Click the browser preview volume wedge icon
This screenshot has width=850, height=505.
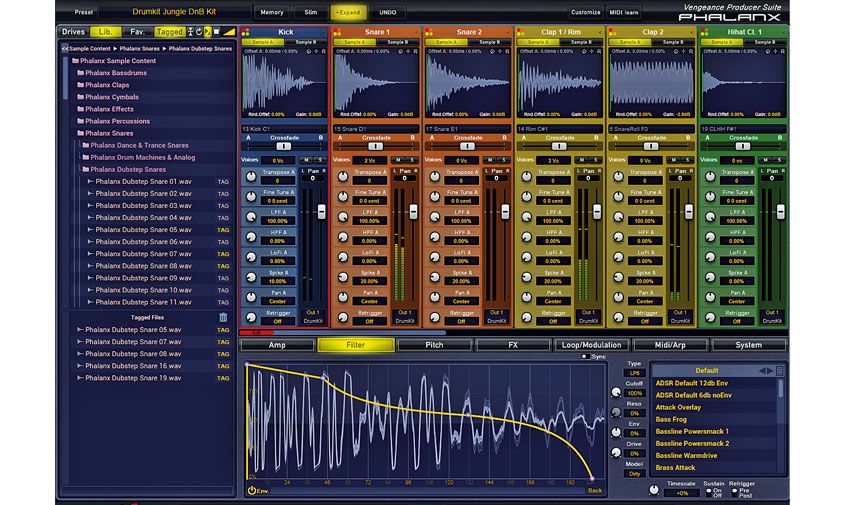point(229,32)
